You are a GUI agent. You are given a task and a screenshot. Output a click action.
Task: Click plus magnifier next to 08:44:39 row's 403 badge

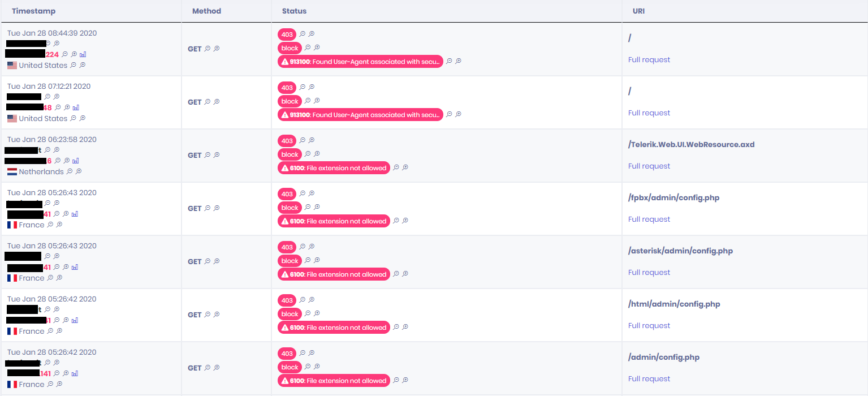tap(311, 34)
